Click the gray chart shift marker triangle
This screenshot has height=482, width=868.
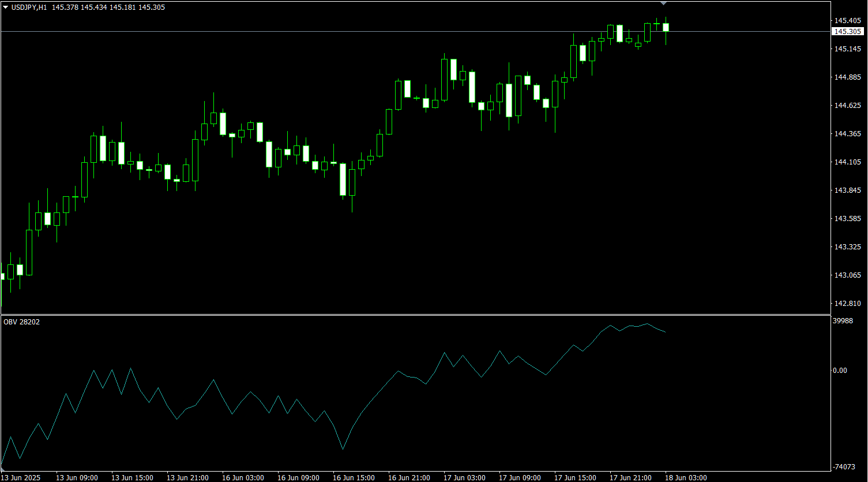pos(663,3)
